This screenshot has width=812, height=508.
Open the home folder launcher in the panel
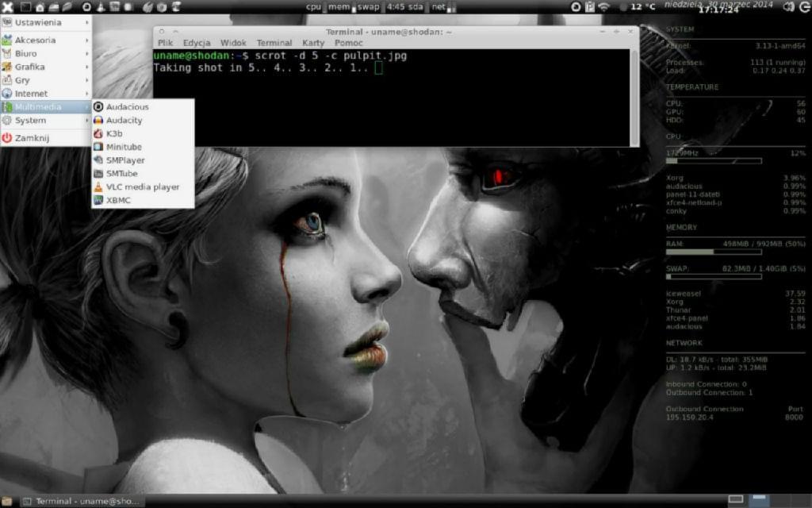(40, 8)
